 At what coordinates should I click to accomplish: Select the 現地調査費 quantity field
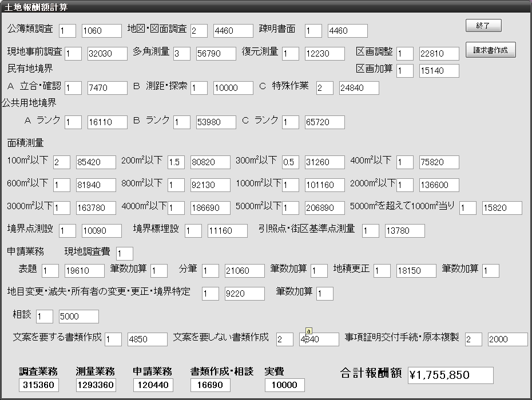125,254
